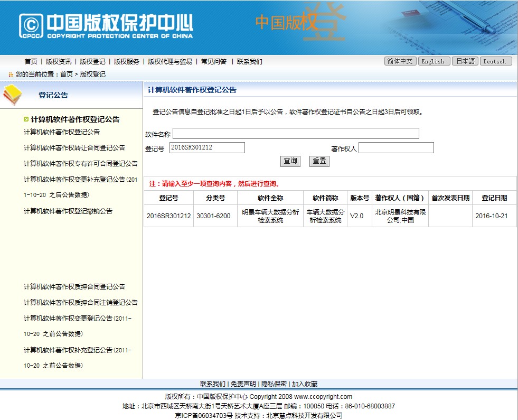Focus the 软件名称 input field
This screenshot has height=420, width=518.
pos(296,134)
